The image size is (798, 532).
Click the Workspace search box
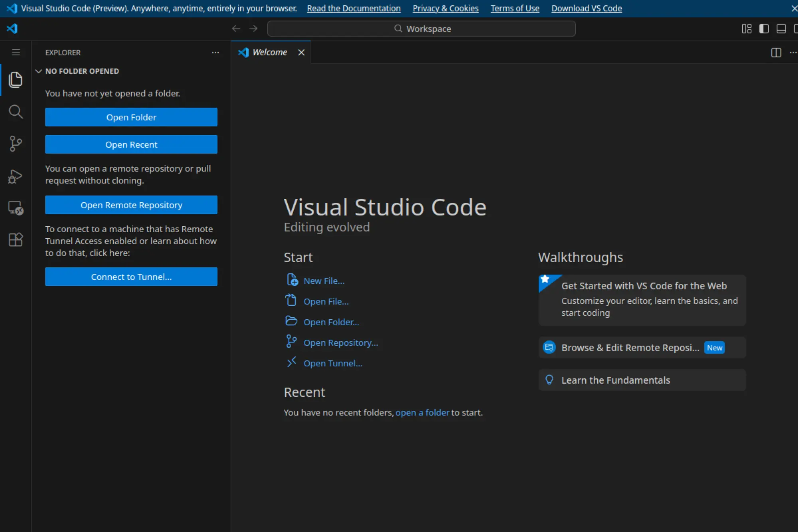pos(421,28)
